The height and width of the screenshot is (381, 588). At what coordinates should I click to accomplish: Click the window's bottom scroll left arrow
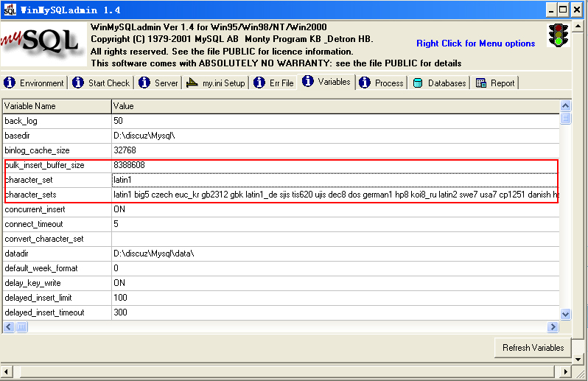(7, 372)
